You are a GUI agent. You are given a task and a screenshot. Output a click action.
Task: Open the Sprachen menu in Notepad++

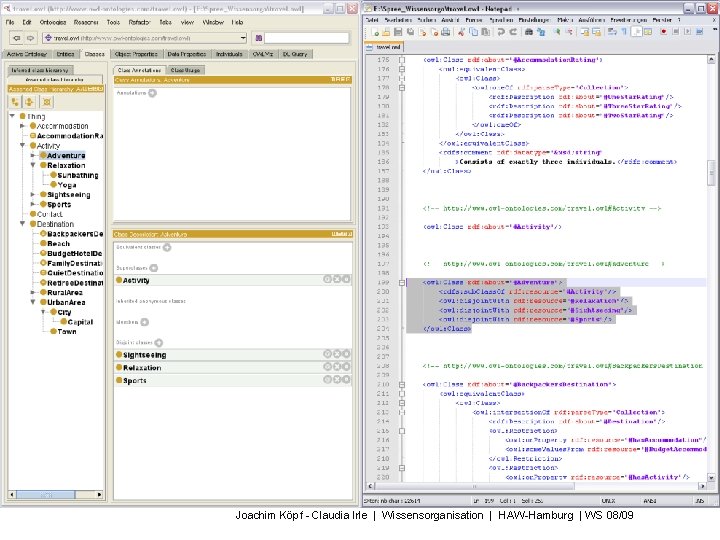[x=501, y=20]
